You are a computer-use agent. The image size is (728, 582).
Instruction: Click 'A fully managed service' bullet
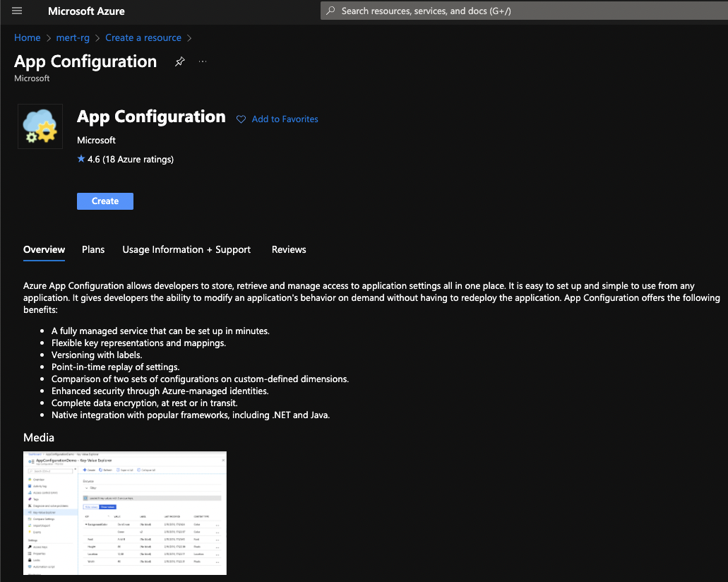coord(161,331)
